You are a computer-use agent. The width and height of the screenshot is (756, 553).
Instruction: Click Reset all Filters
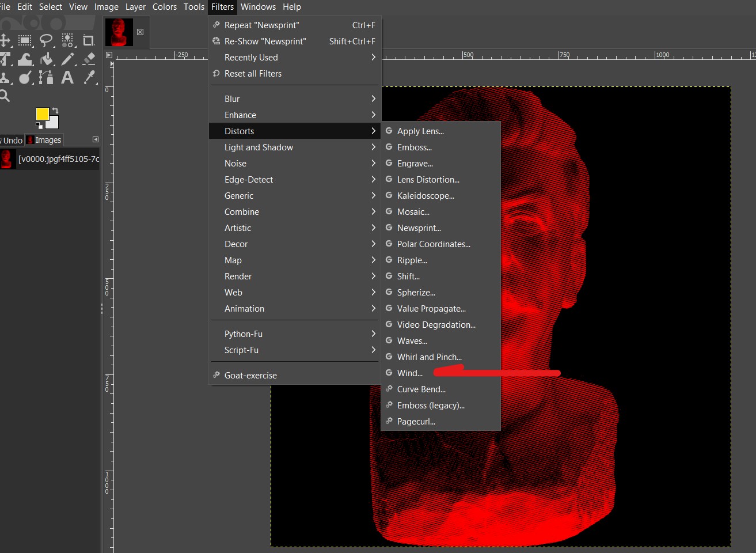pos(253,74)
